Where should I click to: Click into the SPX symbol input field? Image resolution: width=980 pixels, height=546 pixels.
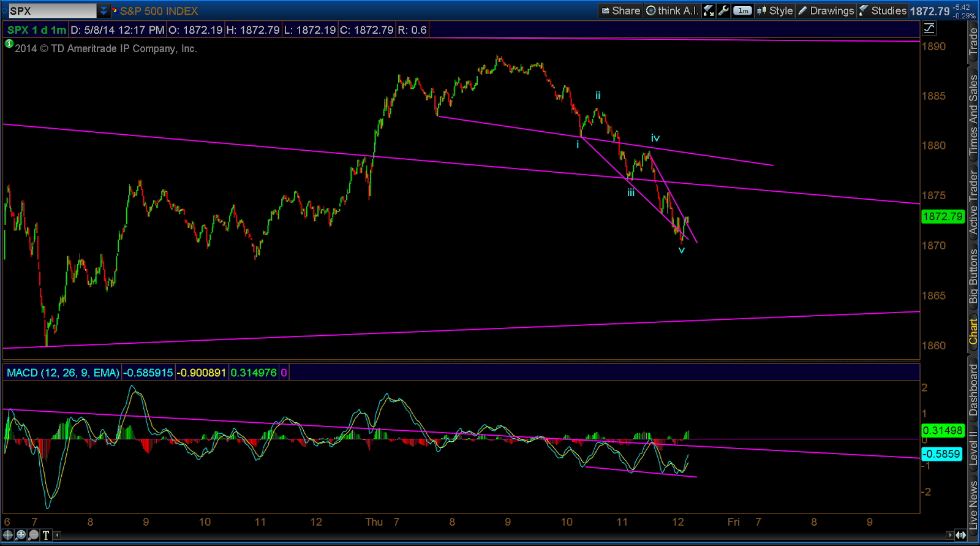click(x=52, y=10)
